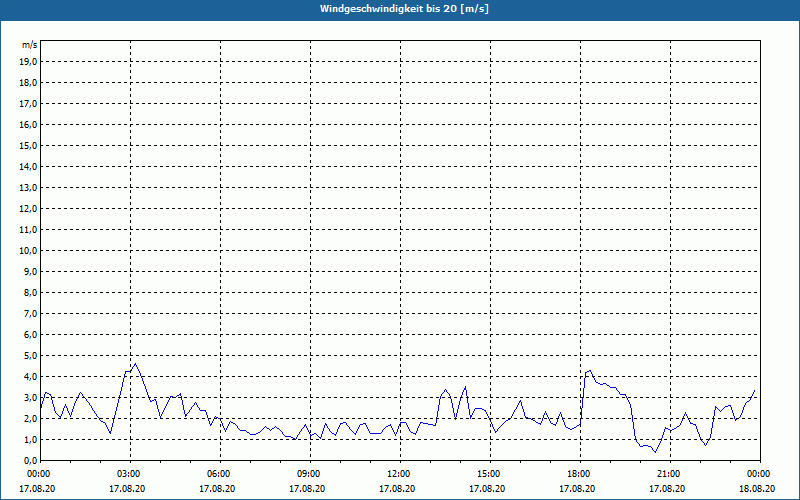Select the 18,0 y-axis label
The image size is (800, 500).
(x=29, y=83)
